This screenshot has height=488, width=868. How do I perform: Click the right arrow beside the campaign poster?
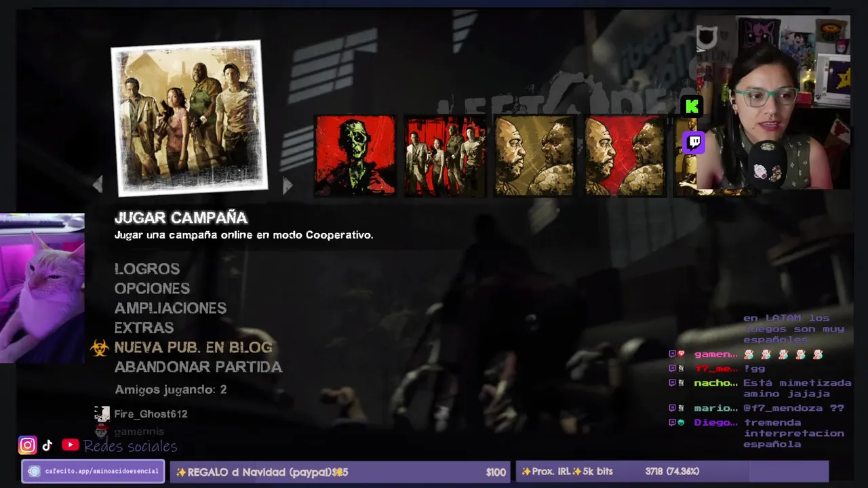coord(288,185)
